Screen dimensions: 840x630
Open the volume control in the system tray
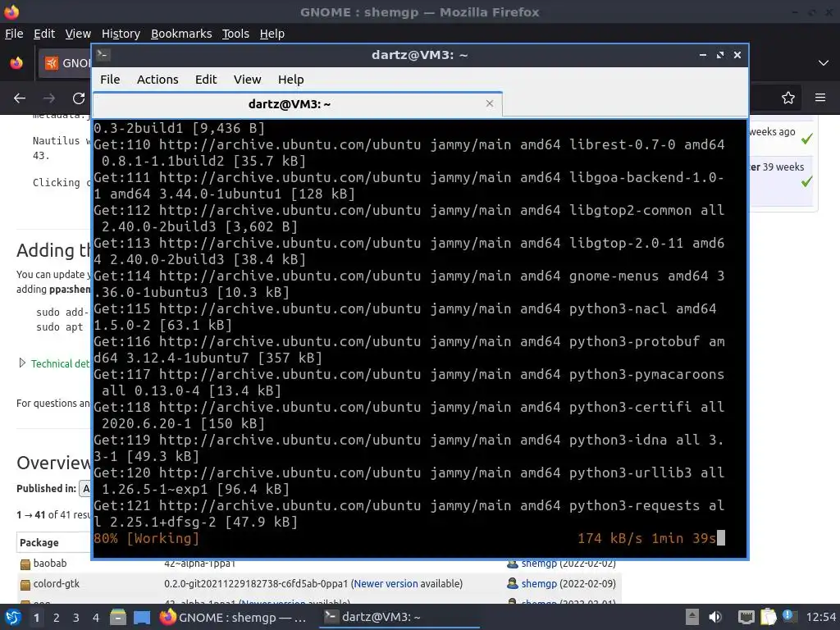715,617
